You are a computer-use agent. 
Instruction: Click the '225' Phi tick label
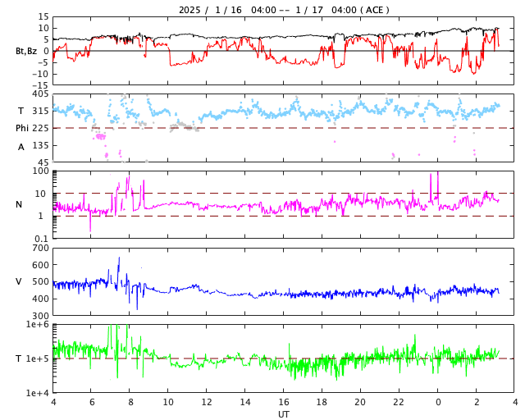41,128
